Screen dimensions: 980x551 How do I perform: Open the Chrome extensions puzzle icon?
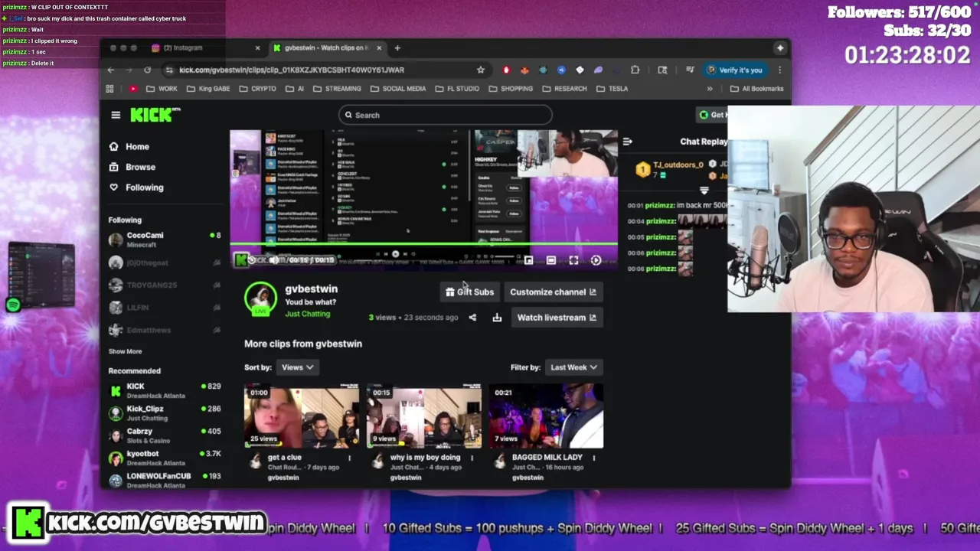click(x=635, y=70)
